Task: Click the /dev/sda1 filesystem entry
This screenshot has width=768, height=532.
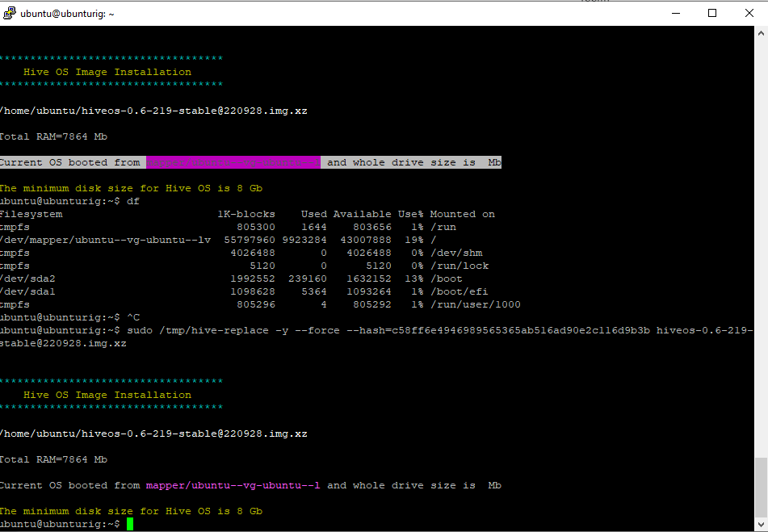Action: click(x=27, y=291)
